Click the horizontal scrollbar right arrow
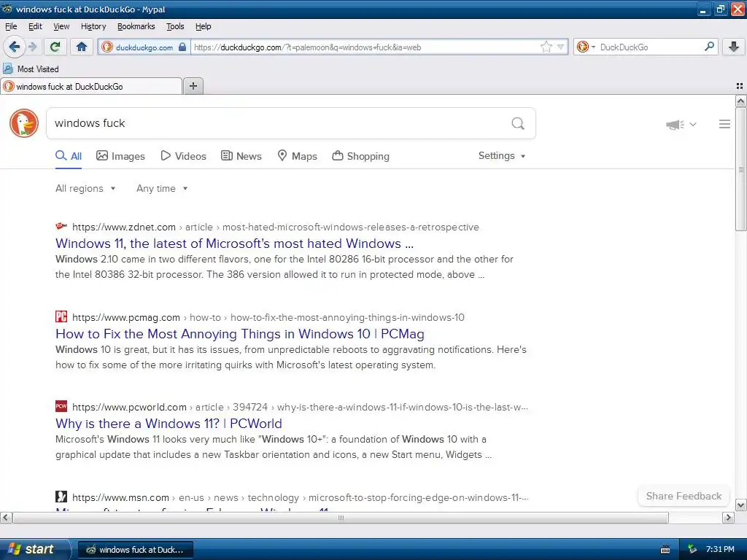The image size is (747, 560). 728,518
